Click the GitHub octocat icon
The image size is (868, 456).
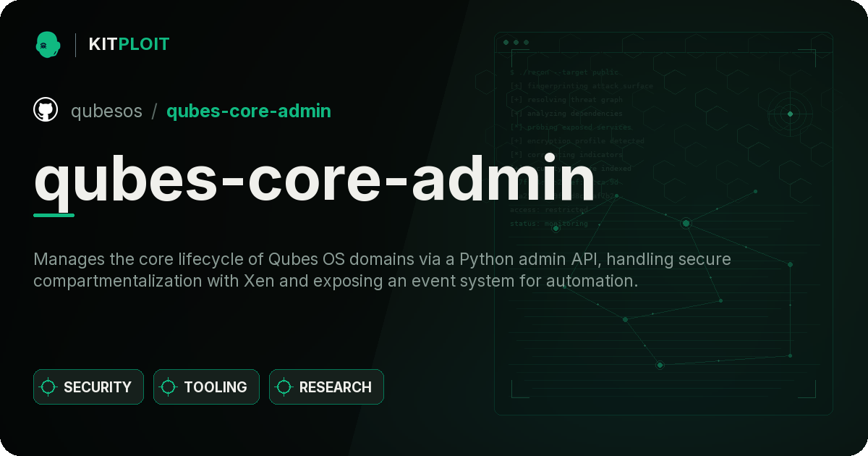click(x=46, y=111)
